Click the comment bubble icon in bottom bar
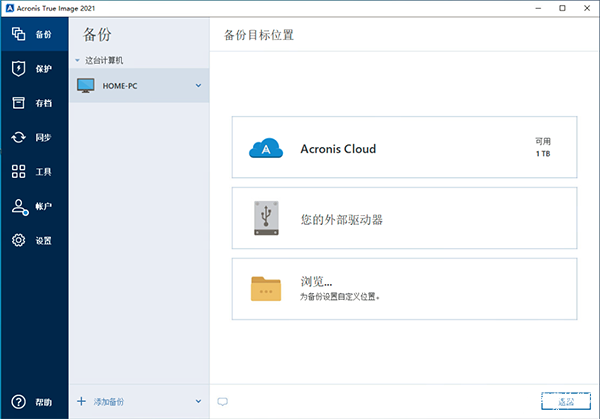 click(x=223, y=402)
